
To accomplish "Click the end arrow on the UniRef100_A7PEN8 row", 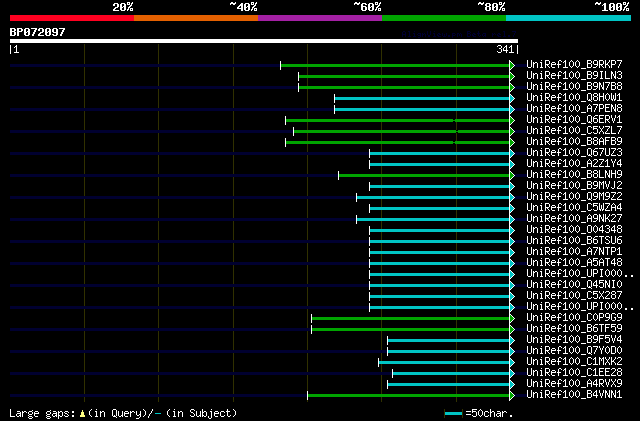I will 512,109.
